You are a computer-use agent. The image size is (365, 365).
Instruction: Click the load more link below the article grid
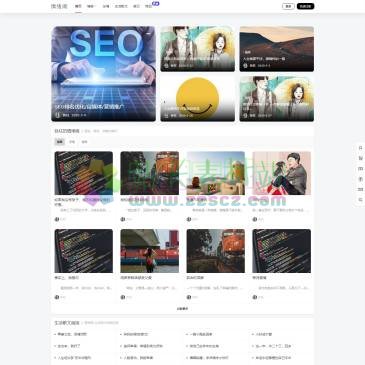pos(182,309)
